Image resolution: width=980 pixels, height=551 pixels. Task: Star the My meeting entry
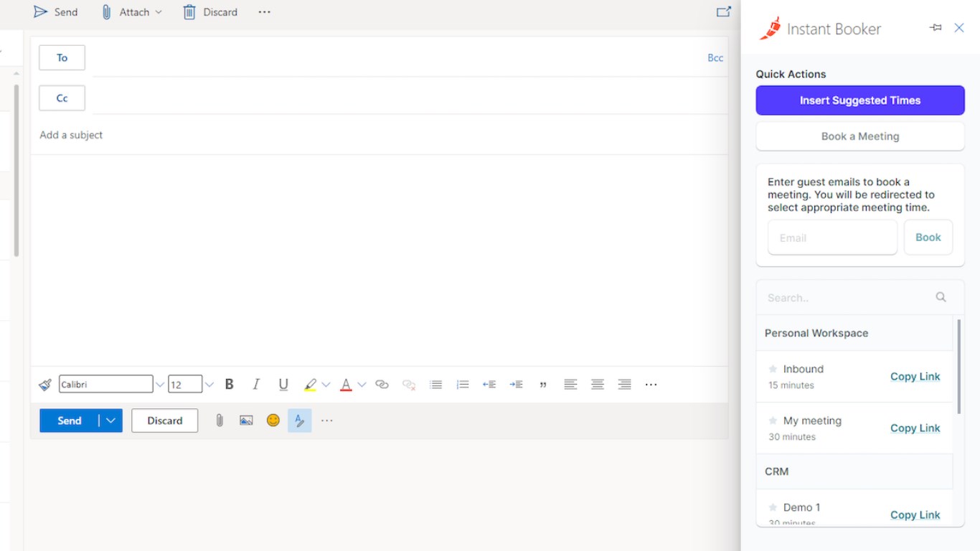tap(773, 420)
